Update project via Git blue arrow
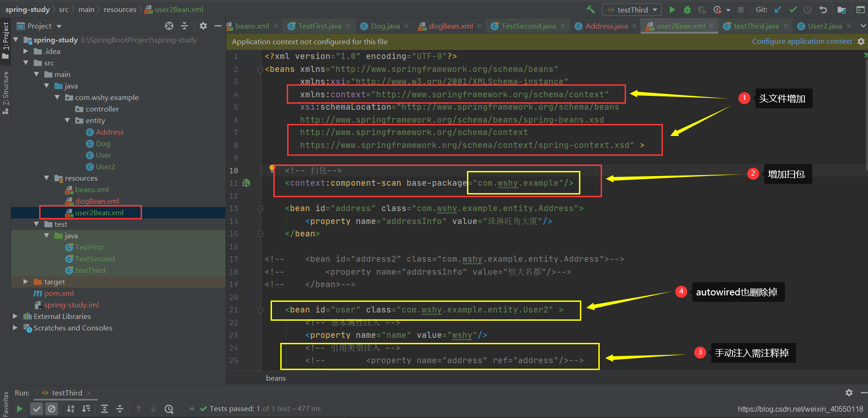This screenshot has height=418, width=868. pyautogui.click(x=778, y=10)
